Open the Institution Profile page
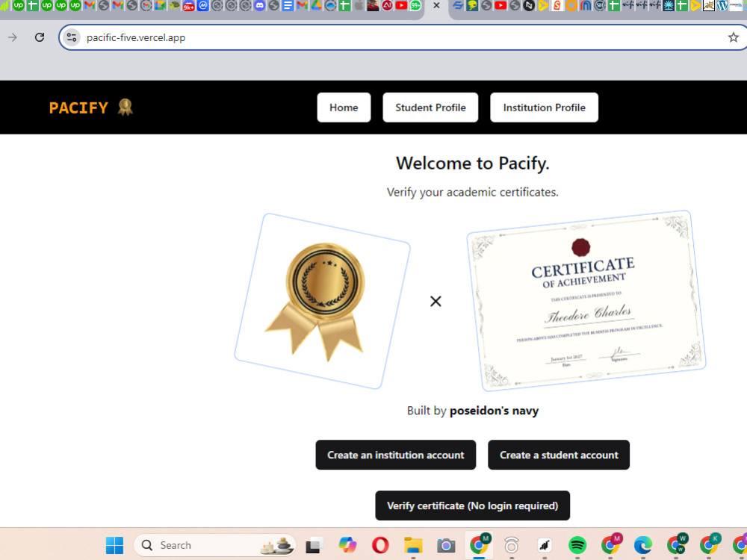The height and width of the screenshot is (560, 747). (x=544, y=108)
